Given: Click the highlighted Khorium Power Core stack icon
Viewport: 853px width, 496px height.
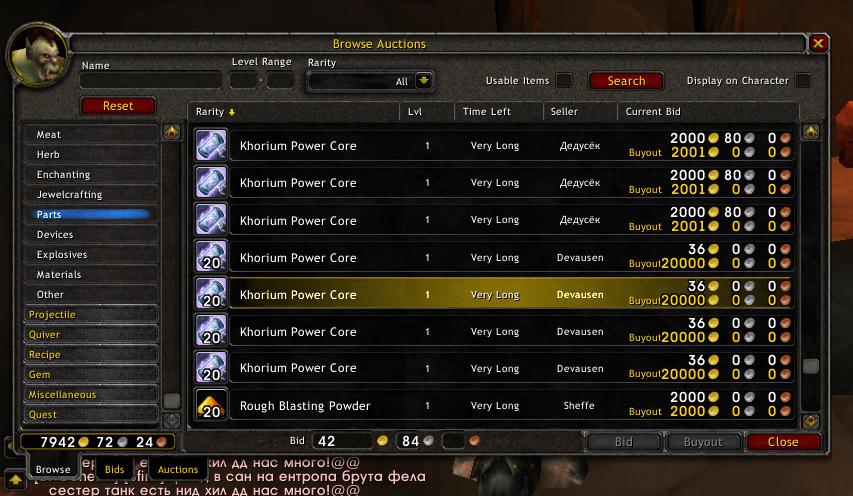Looking at the screenshot, I should [x=211, y=294].
